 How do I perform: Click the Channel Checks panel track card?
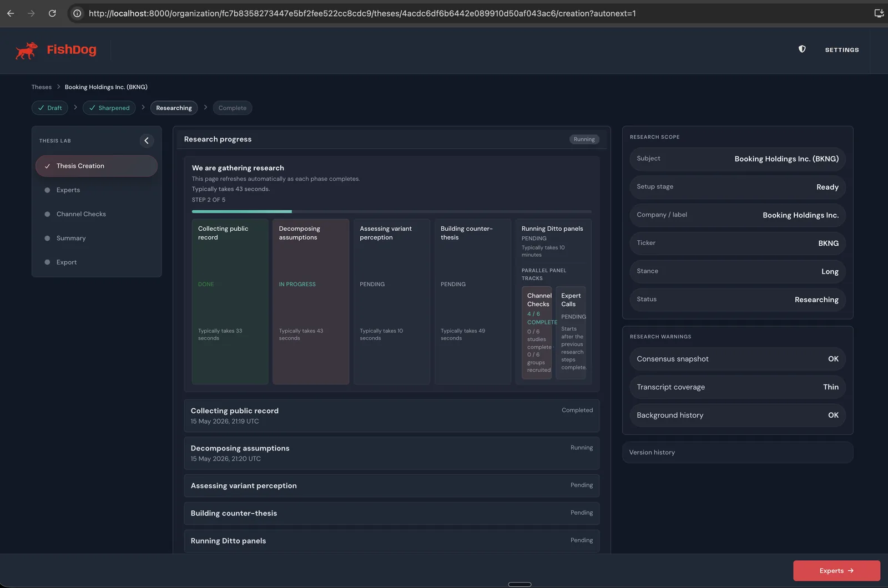(x=537, y=333)
